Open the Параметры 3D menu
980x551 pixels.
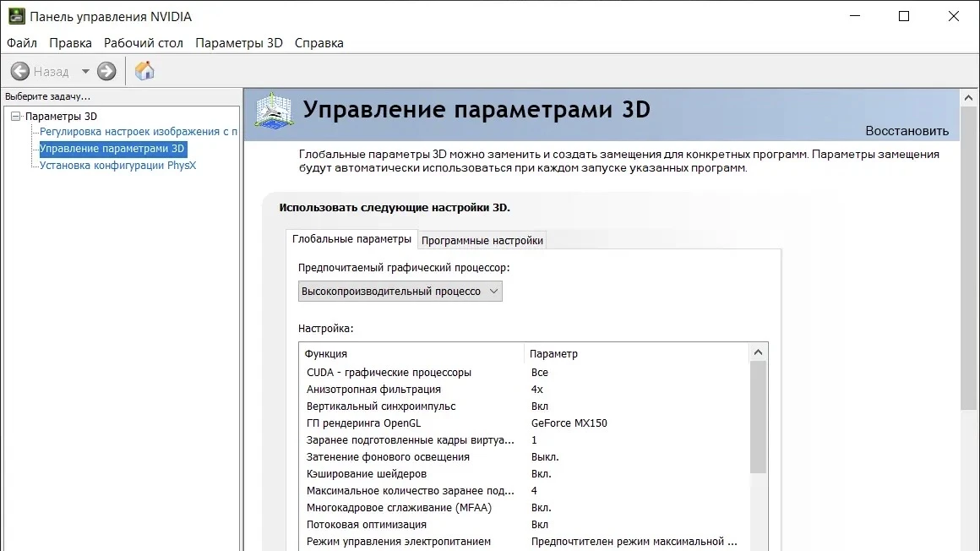[239, 43]
